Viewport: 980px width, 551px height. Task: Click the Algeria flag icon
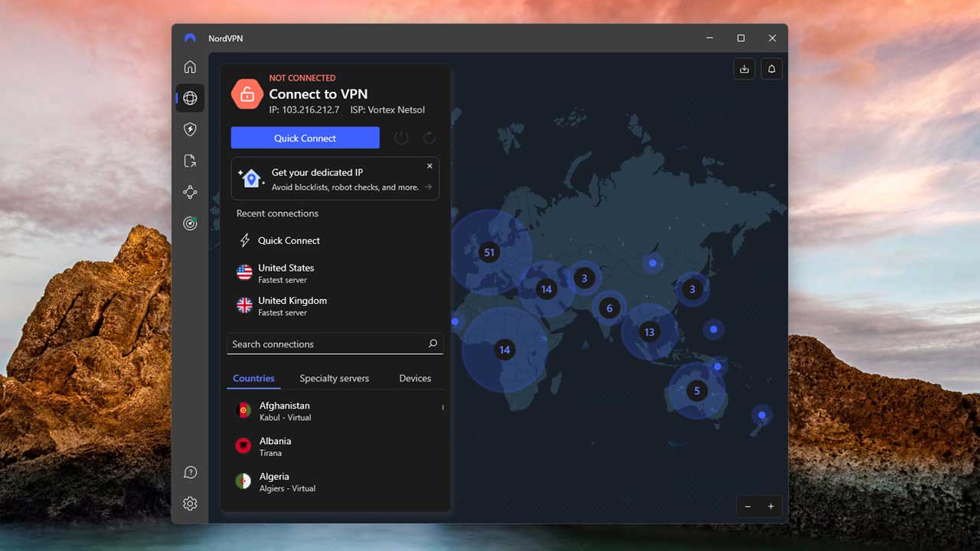point(243,481)
